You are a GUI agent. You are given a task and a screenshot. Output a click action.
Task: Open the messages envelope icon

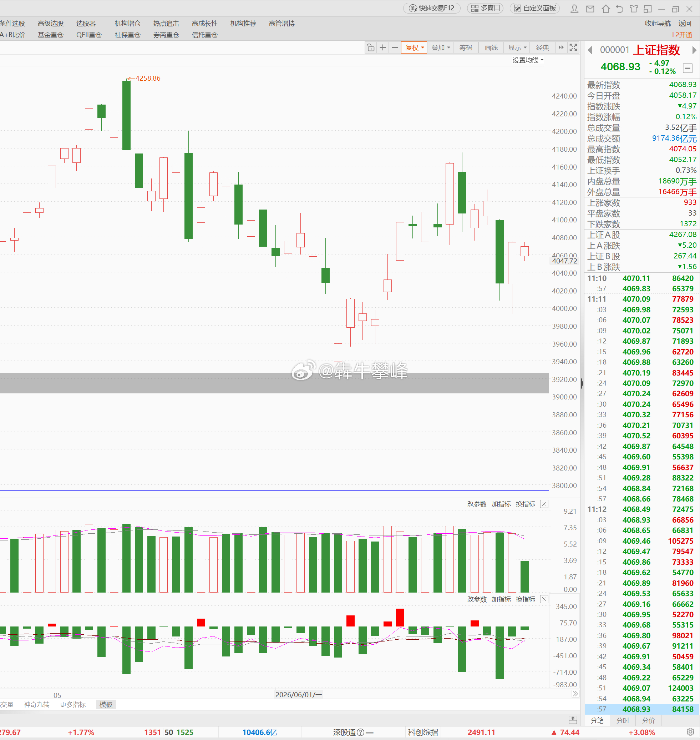pos(590,9)
